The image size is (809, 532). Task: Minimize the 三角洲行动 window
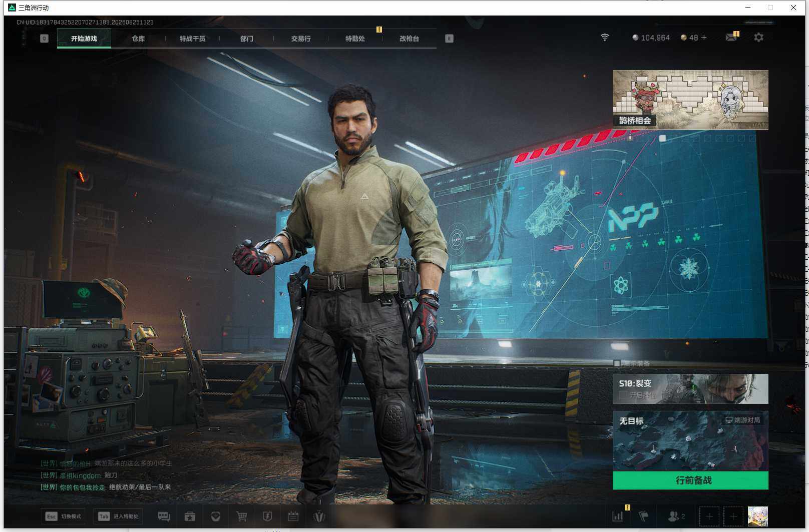click(748, 8)
